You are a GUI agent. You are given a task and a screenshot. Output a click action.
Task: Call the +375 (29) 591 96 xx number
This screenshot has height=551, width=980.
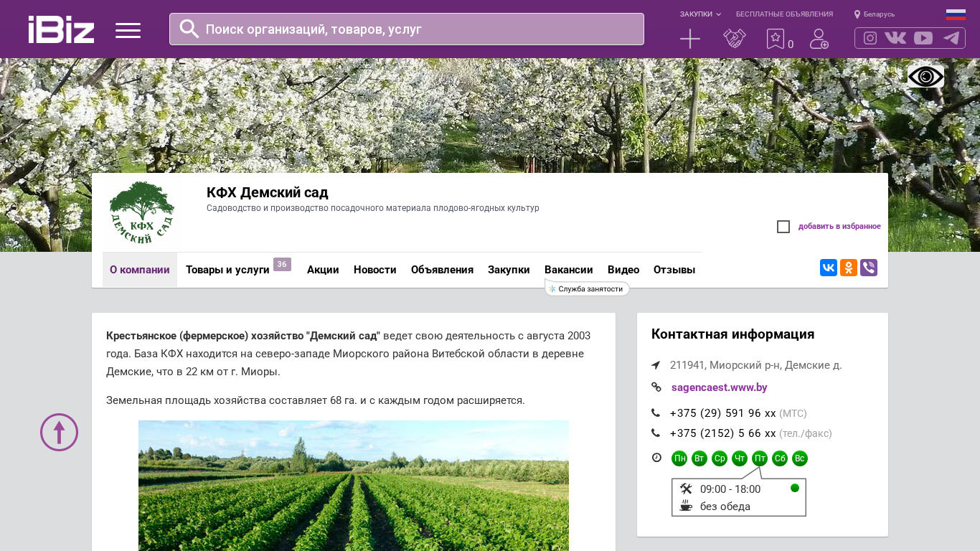[x=723, y=413]
